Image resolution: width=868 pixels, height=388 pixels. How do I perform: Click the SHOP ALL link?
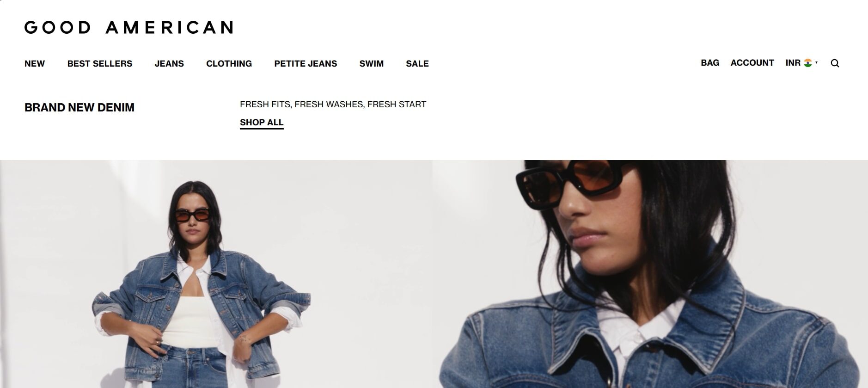(262, 123)
